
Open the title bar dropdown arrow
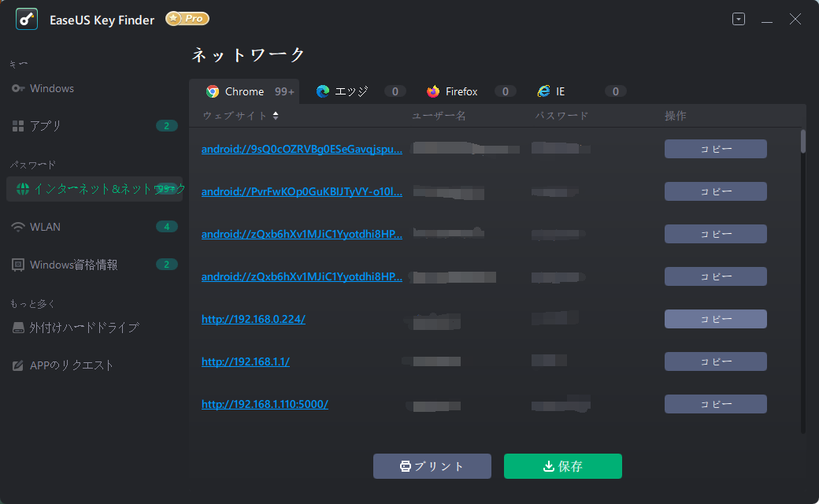pos(738,18)
